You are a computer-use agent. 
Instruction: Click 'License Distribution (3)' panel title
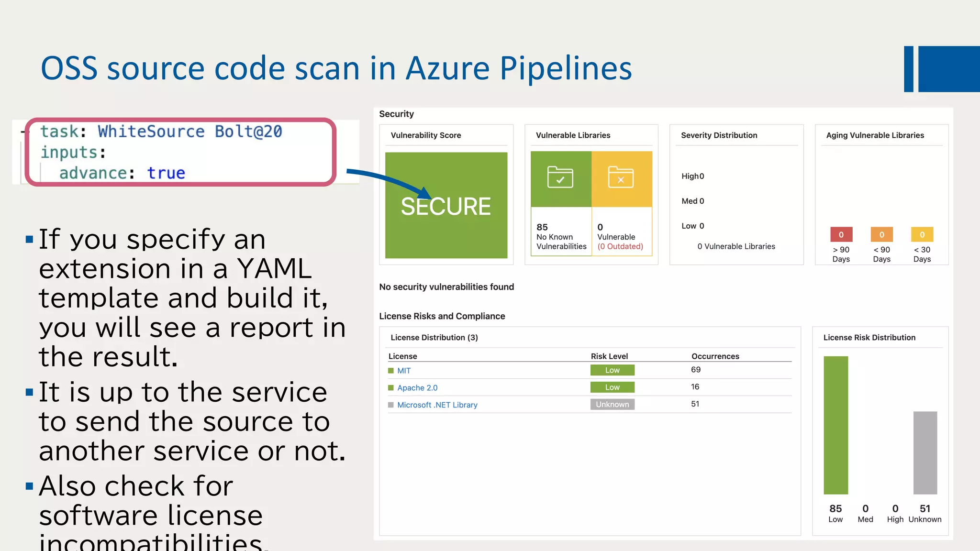pos(434,338)
